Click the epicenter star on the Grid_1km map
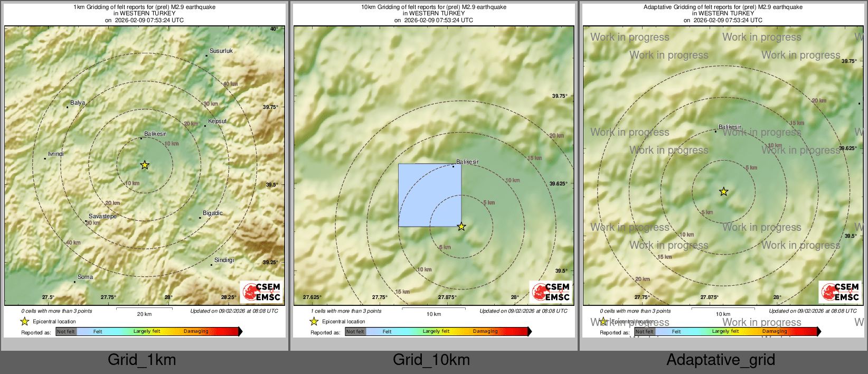 tap(145, 165)
